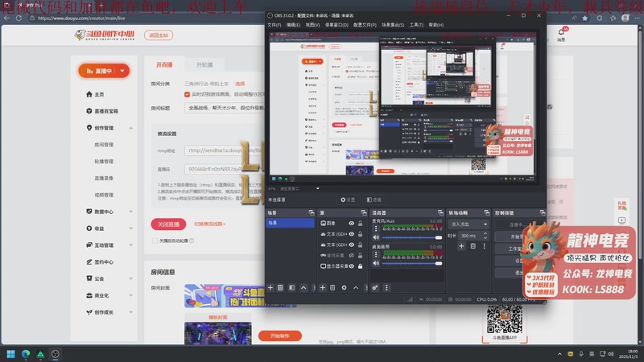The height and width of the screenshot is (362, 644).
Task: Open Microsoft Edge from the taskbar
Action: (x=26, y=354)
